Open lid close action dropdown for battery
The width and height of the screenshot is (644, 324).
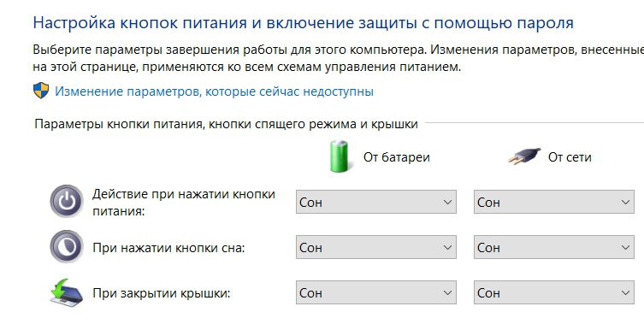point(375,292)
